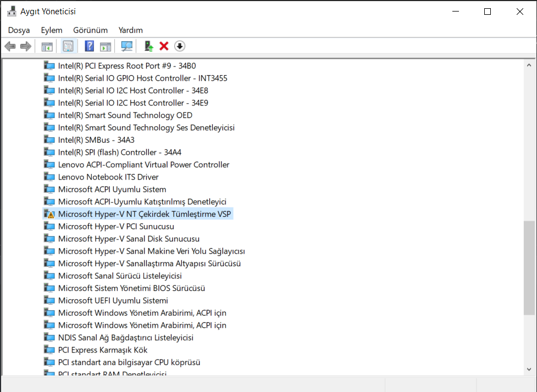The height and width of the screenshot is (392, 537).
Task: Click the device icon beside NDIS Sanal Ağ Bağdaştırıcı Listeleyicisi
Action: 49,338
